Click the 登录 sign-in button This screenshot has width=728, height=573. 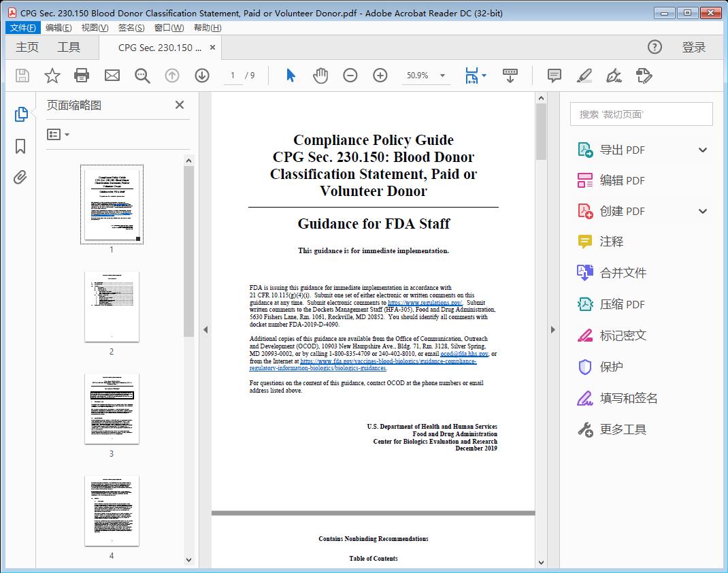coord(693,47)
